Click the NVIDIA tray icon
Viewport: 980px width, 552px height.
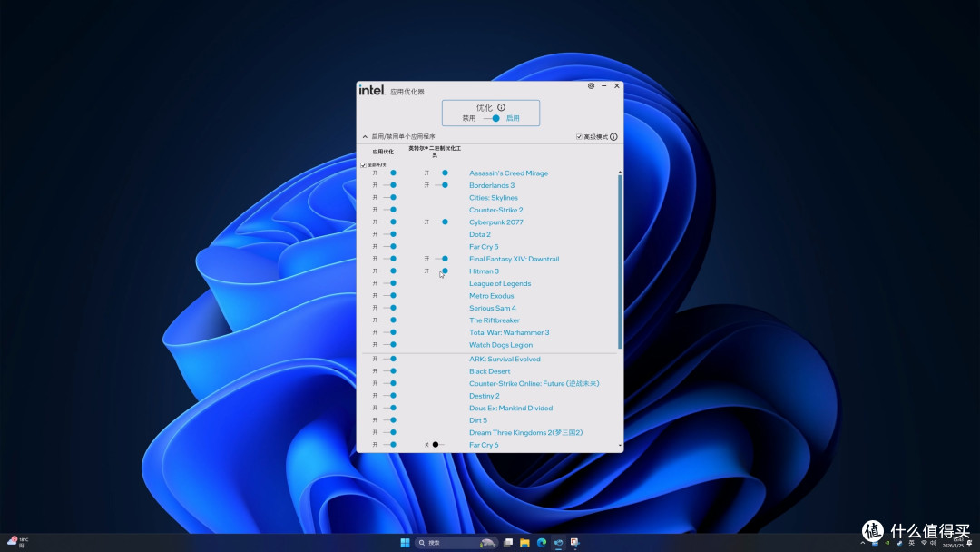[887, 543]
